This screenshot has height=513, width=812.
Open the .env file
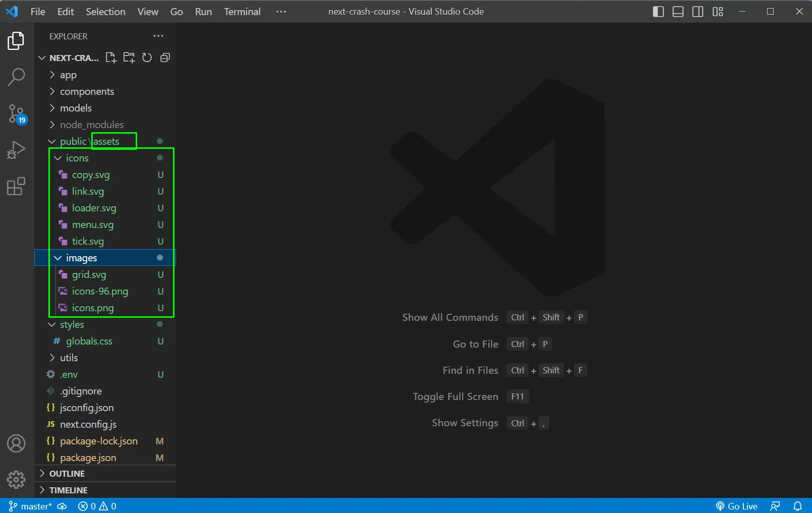pyautogui.click(x=105, y=374)
